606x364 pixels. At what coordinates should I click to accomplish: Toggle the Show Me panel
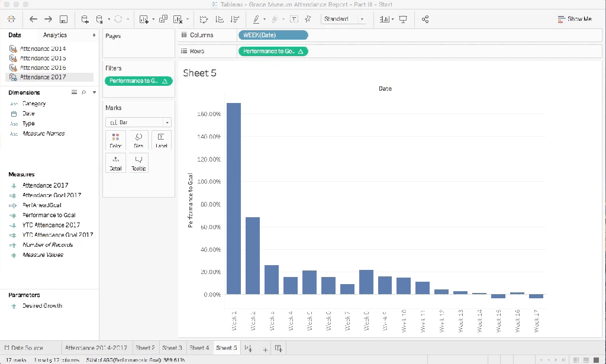click(x=575, y=19)
